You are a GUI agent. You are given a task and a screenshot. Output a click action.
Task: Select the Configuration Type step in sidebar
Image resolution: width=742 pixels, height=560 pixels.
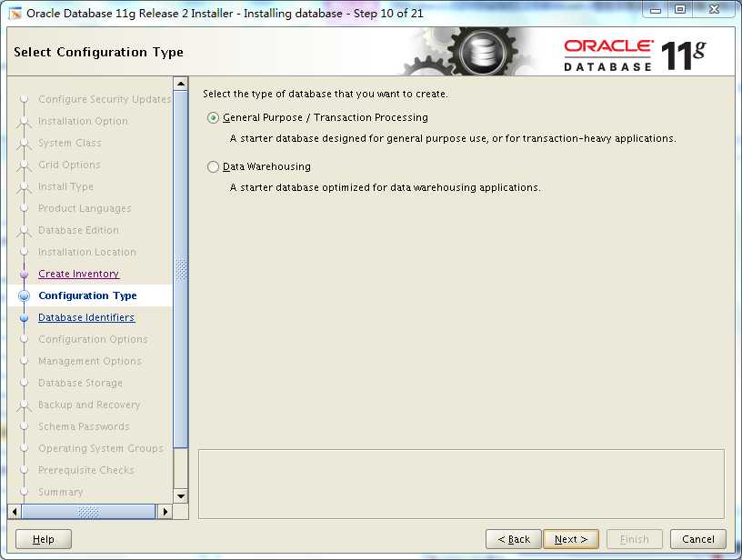[87, 295]
